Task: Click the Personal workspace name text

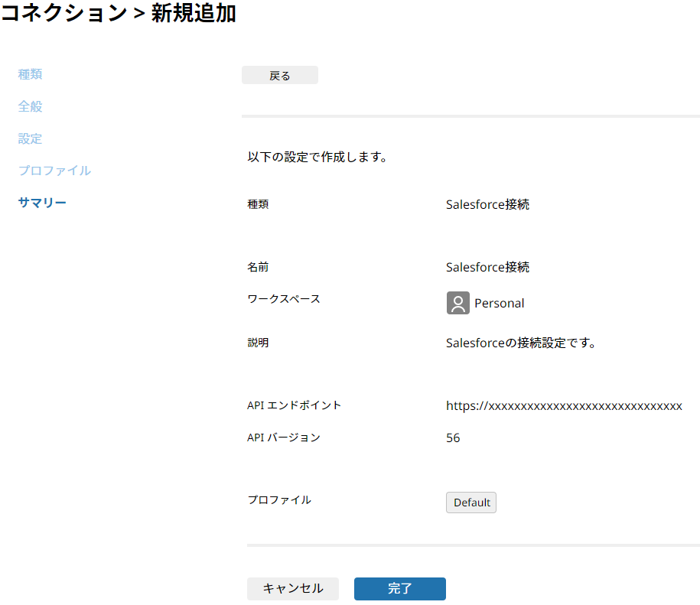Action: (x=499, y=303)
